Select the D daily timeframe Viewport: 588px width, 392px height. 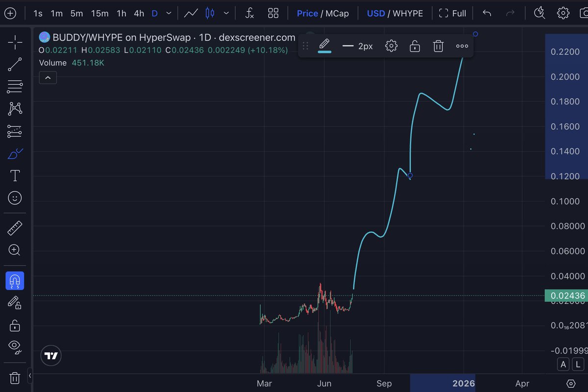tap(154, 13)
